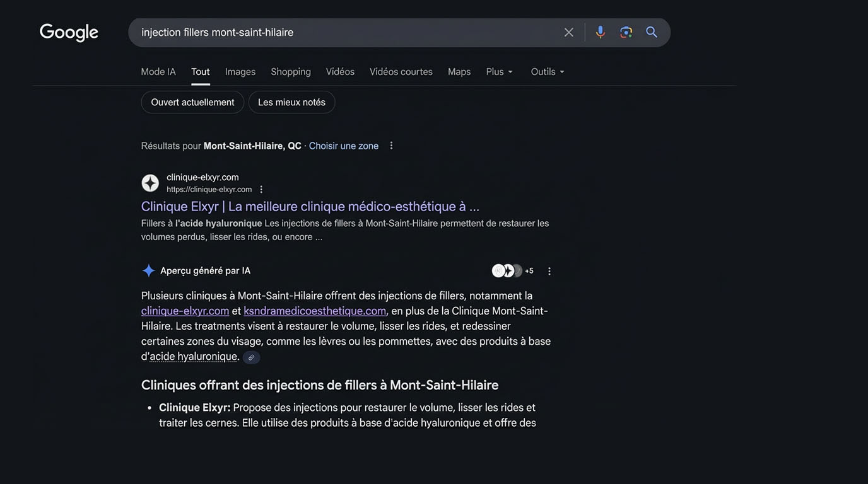Expand the Outils dropdown
This screenshot has width=868, height=484.
point(547,72)
